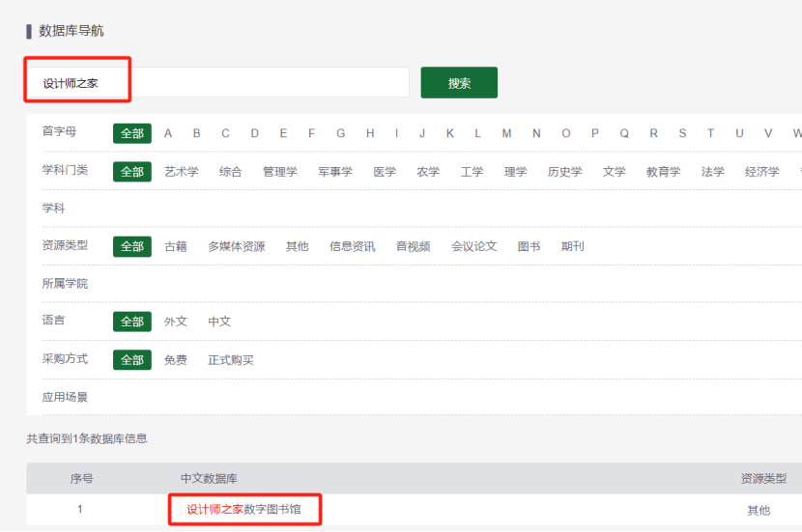The height and width of the screenshot is (532, 802).
Task: Choose 工学 in subject categories
Action: click(472, 172)
